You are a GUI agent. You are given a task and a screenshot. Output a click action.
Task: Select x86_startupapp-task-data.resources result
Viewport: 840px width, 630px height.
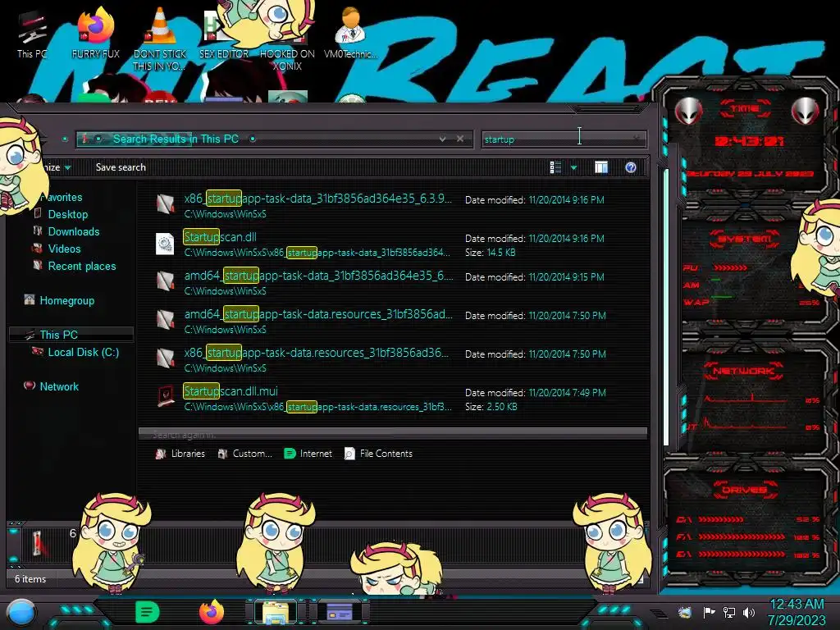[x=381, y=360]
